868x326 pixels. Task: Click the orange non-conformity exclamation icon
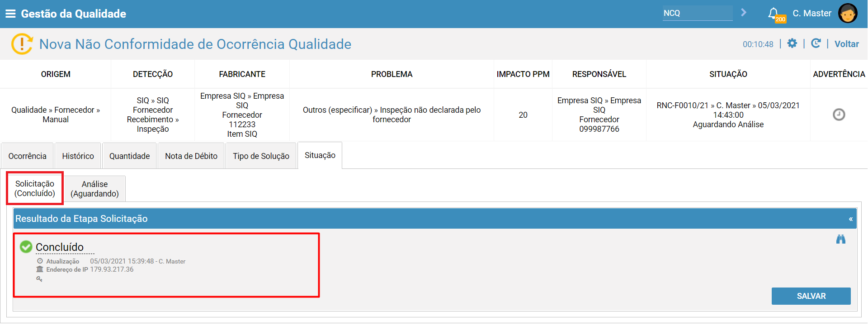click(x=22, y=44)
